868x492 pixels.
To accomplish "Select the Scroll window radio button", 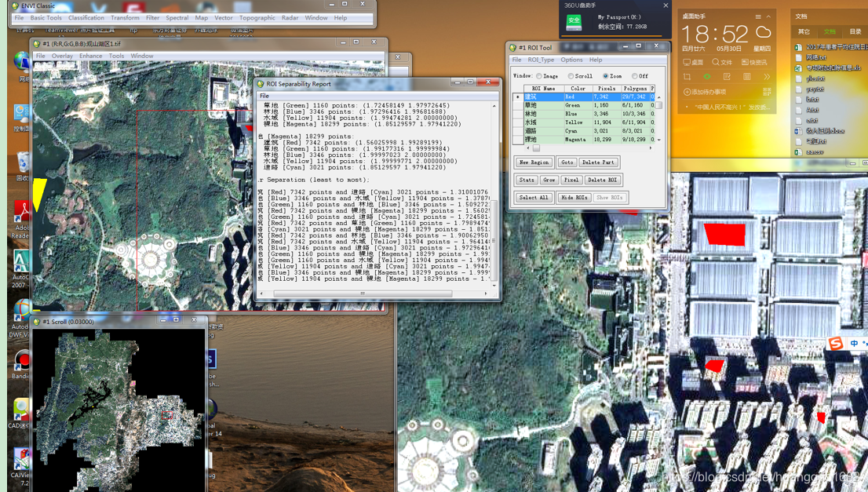I will [571, 76].
